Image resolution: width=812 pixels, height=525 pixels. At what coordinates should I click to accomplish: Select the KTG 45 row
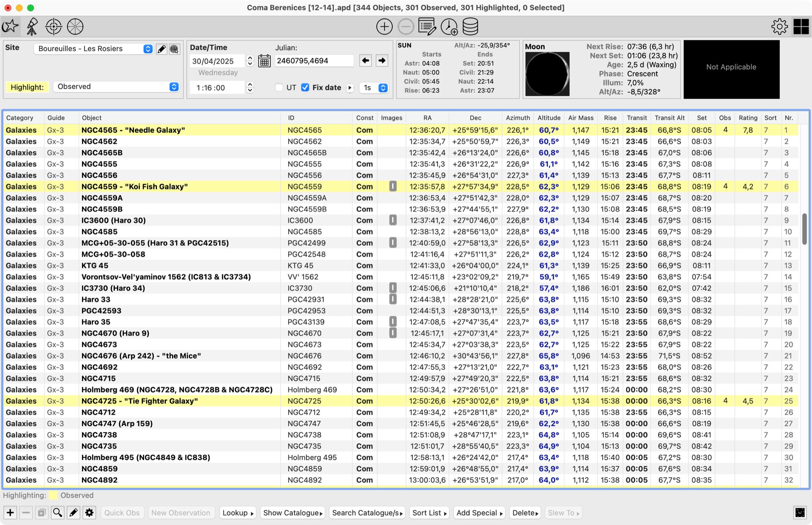pyautogui.click(x=401, y=265)
